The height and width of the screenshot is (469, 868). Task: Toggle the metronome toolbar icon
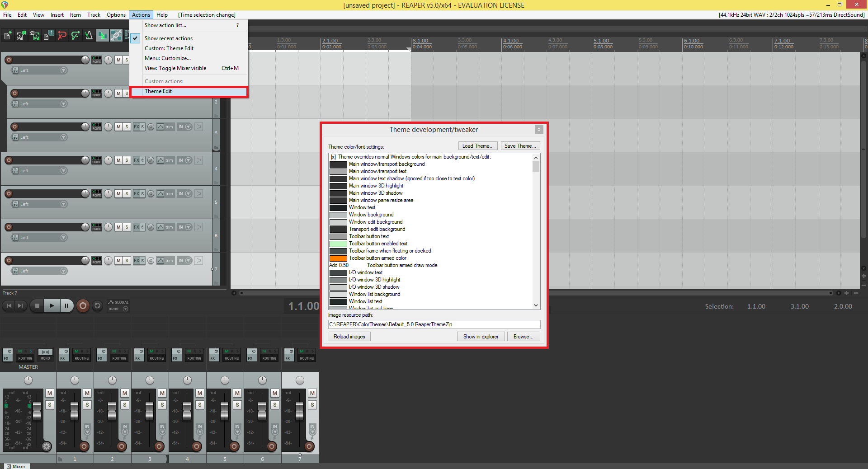(x=89, y=36)
